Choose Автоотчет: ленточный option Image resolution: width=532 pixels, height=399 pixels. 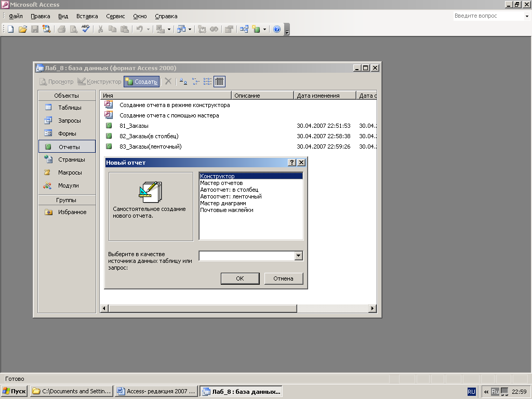[251, 196]
